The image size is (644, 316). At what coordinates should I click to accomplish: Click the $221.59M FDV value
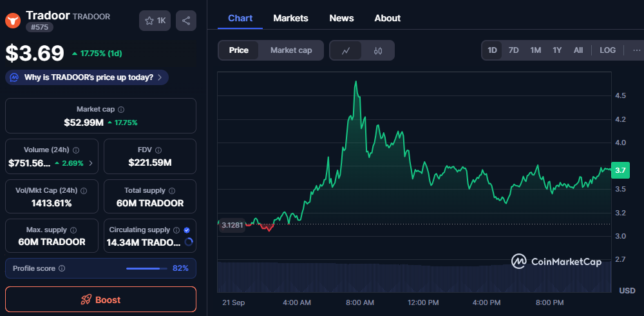click(x=150, y=163)
